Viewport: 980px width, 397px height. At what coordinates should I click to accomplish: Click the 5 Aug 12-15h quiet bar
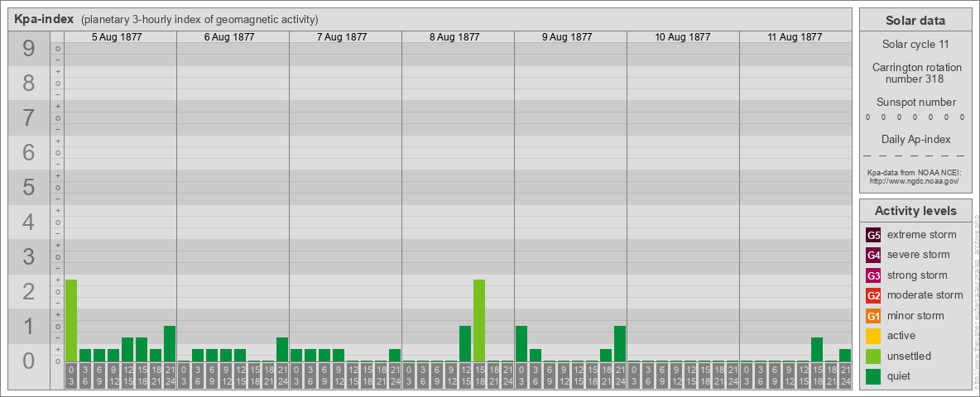[x=127, y=350]
